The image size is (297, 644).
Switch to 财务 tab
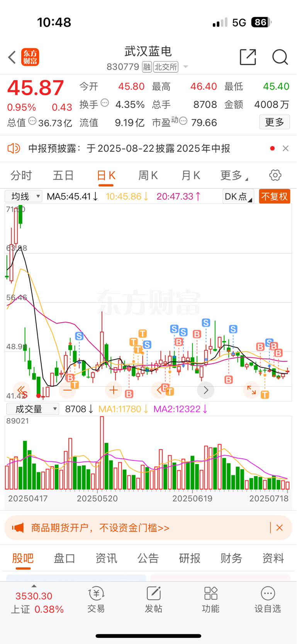point(231,558)
